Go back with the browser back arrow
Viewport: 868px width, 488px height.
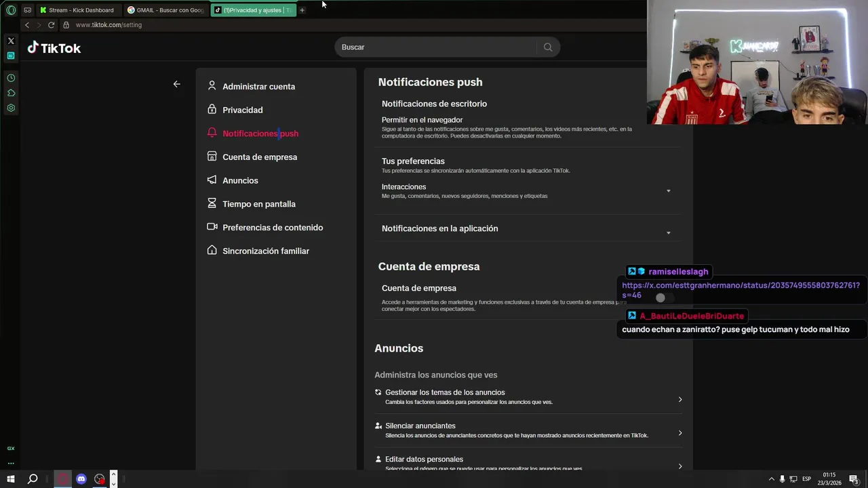[27, 25]
